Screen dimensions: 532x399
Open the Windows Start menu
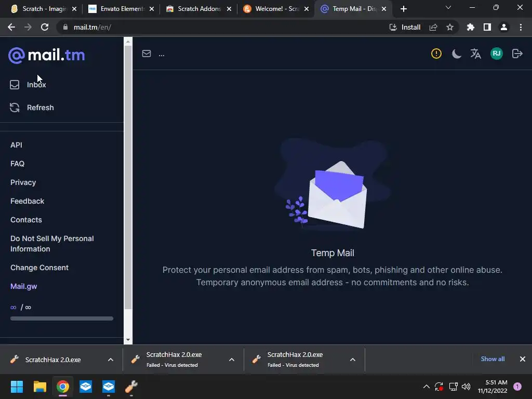click(17, 387)
